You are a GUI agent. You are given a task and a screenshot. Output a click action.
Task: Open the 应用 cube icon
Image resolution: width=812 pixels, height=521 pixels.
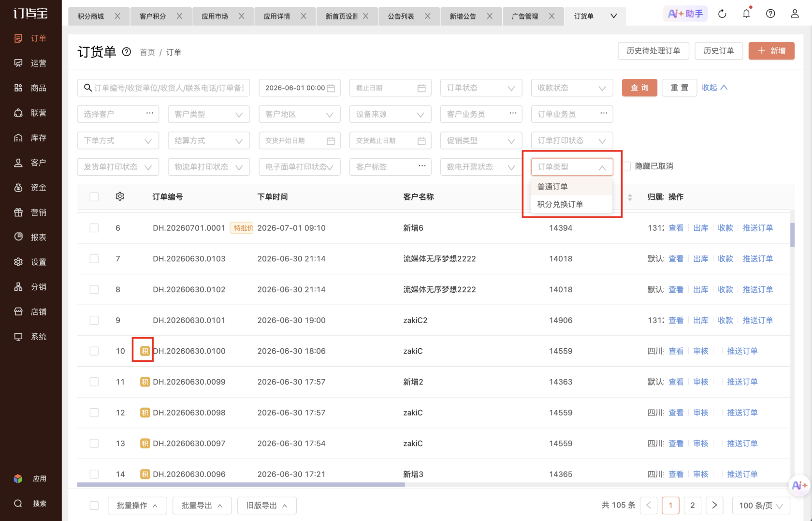click(x=18, y=478)
